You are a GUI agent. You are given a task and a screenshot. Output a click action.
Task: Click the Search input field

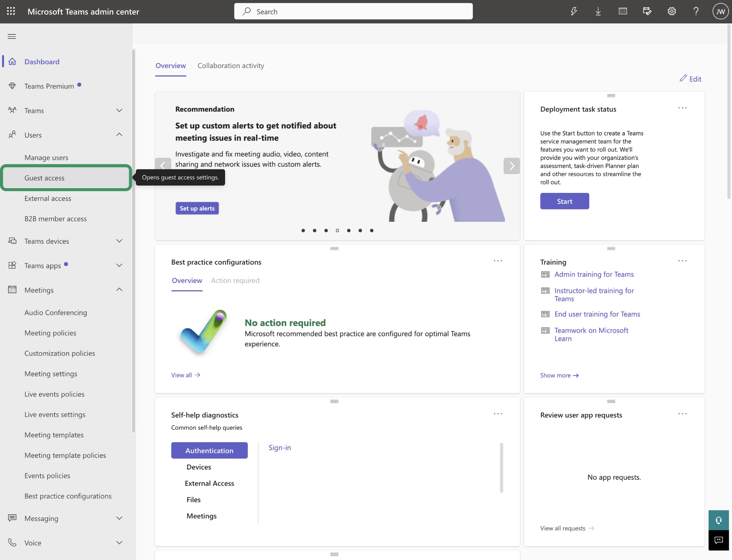click(353, 11)
